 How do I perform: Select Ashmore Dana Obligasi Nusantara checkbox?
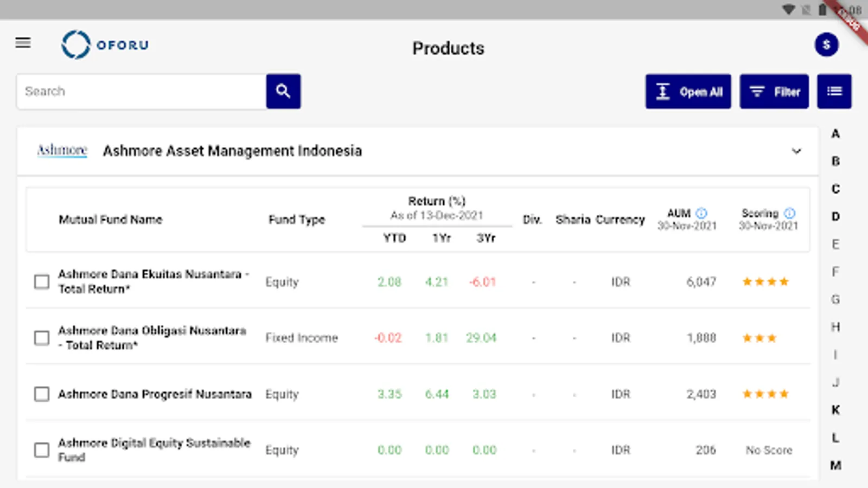42,338
